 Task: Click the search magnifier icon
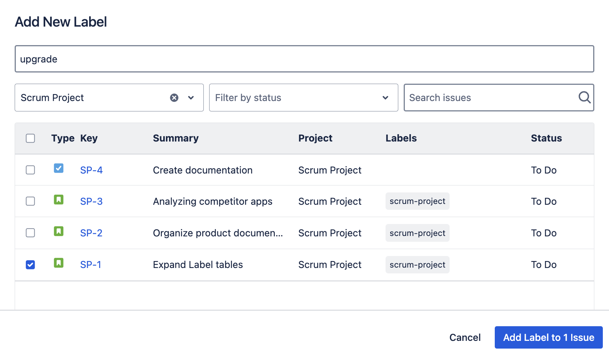pyautogui.click(x=584, y=97)
